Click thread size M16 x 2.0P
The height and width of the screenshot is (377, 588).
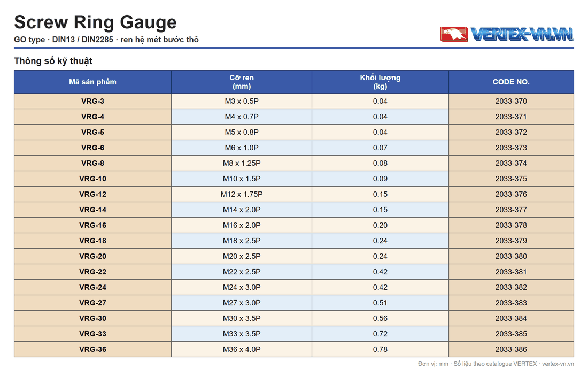click(242, 225)
